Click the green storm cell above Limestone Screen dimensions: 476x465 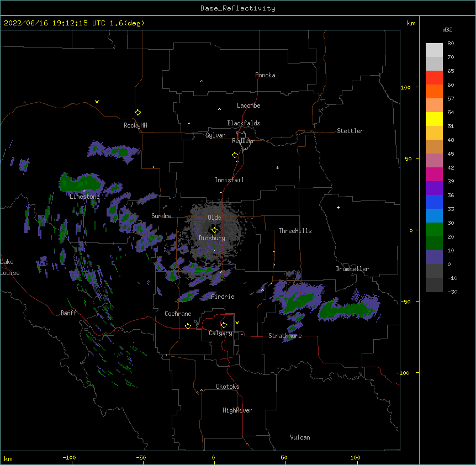tap(81, 183)
